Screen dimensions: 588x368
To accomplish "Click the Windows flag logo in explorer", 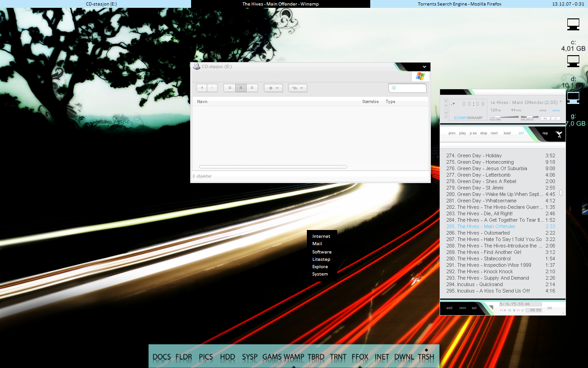I will [420, 76].
